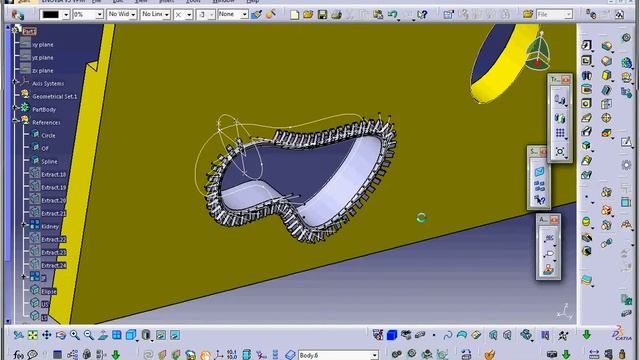The height and width of the screenshot is (360, 640).
Task: Click the Shading view mode icon
Action: point(146,335)
